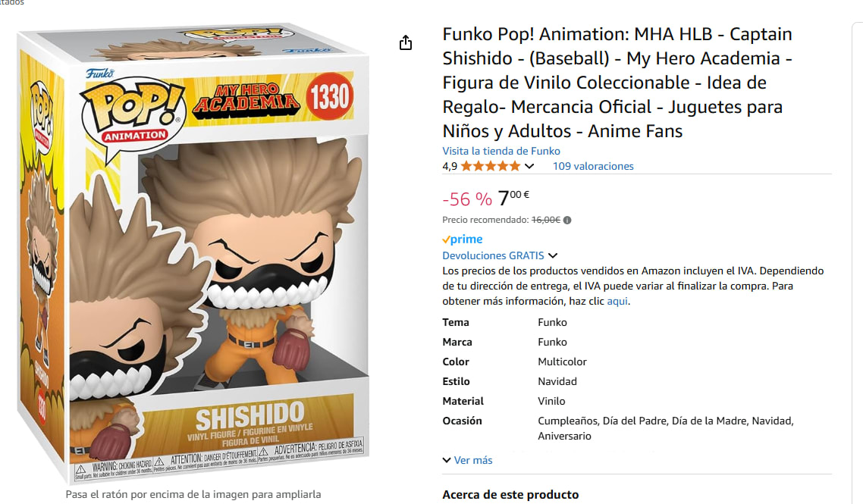Expand the Ver más details section

(x=467, y=460)
